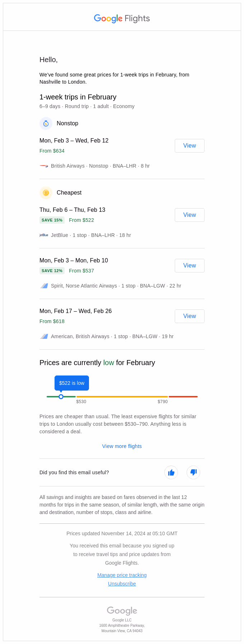Click Manage price tracking
244x644 pixels.
pyautogui.click(x=122, y=575)
